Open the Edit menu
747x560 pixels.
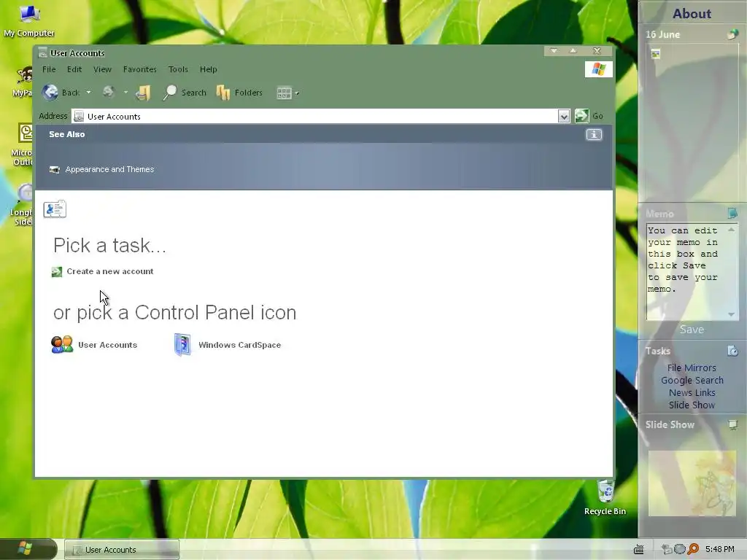click(x=74, y=69)
